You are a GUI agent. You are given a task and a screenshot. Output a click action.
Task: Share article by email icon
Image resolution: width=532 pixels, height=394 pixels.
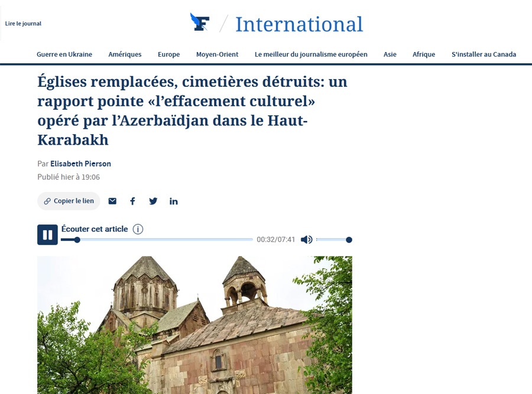click(112, 201)
